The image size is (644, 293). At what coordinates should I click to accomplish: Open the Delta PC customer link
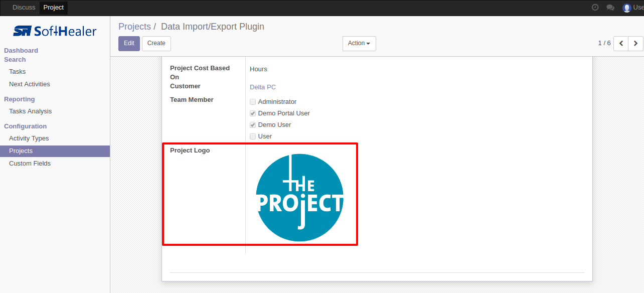[x=263, y=87]
